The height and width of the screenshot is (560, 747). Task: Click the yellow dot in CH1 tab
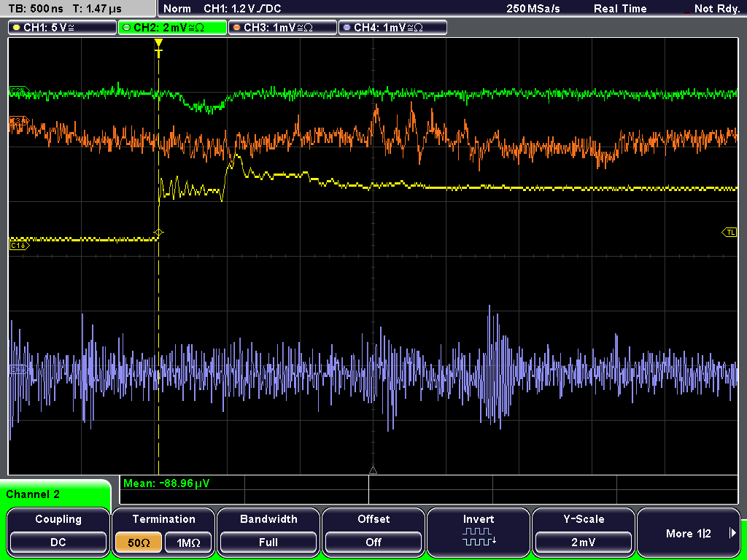click(x=16, y=28)
